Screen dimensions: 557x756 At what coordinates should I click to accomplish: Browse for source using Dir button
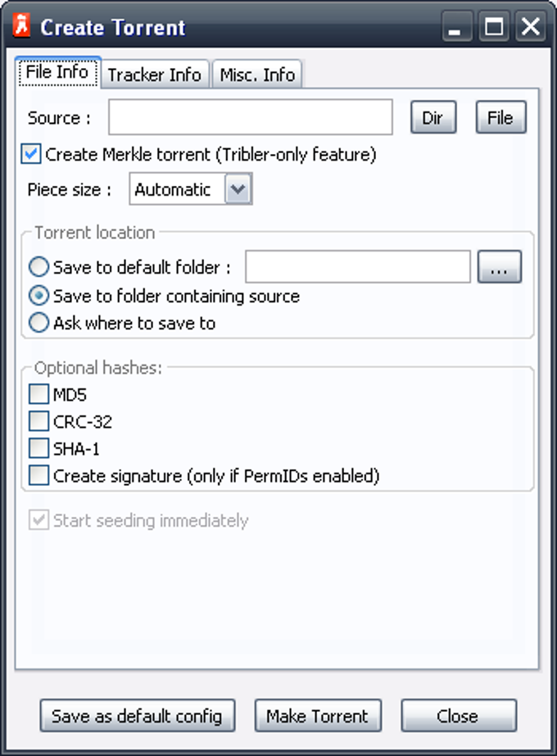tap(432, 118)
